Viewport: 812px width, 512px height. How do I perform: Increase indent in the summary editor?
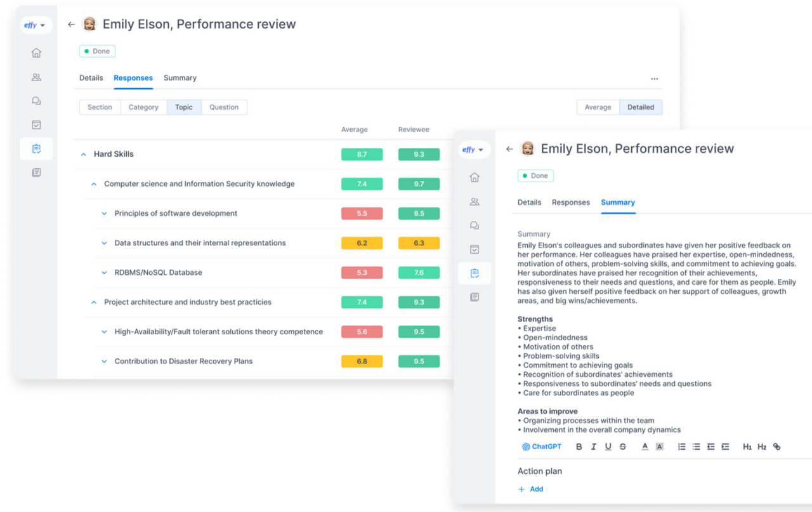click(725, 447)
